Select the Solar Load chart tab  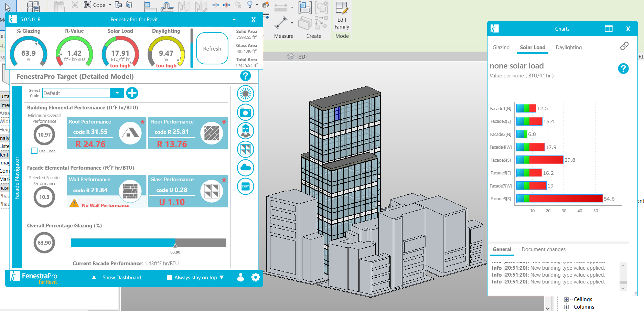click(533, 47)
